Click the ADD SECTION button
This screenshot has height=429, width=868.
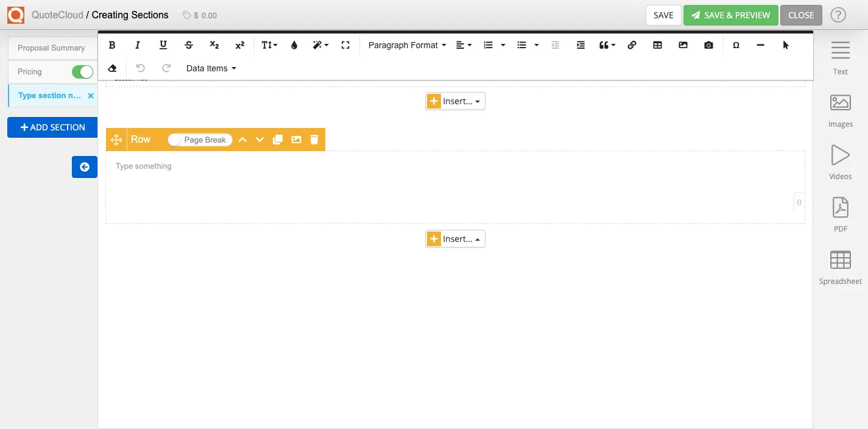click(52, 127)
